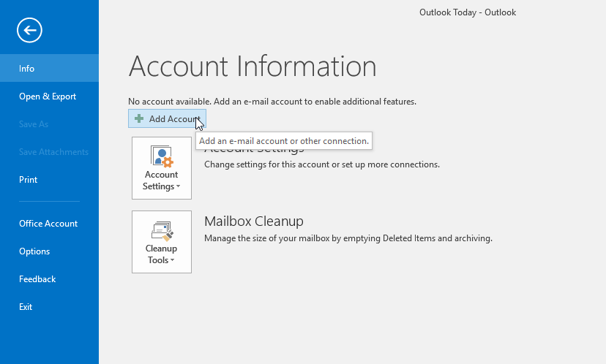
Task: Click 'Change settings for this account' description
Action: (322, 164)
